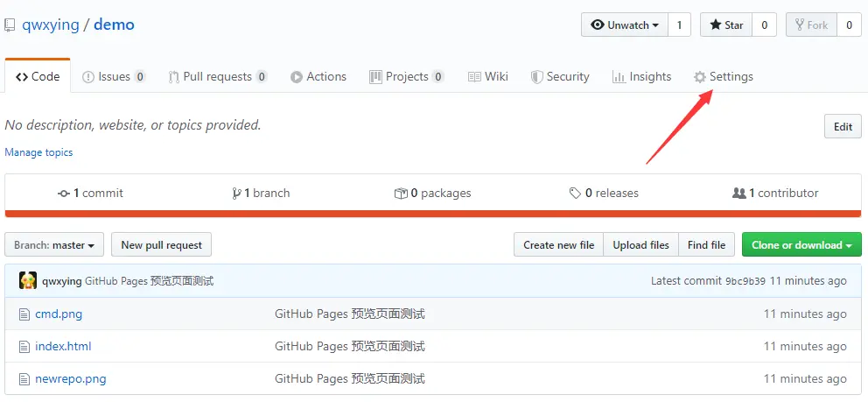Viewport: 868px width, 402px height.
Task: Click the file icon beside index.html
Action: (x=24, y=347)
